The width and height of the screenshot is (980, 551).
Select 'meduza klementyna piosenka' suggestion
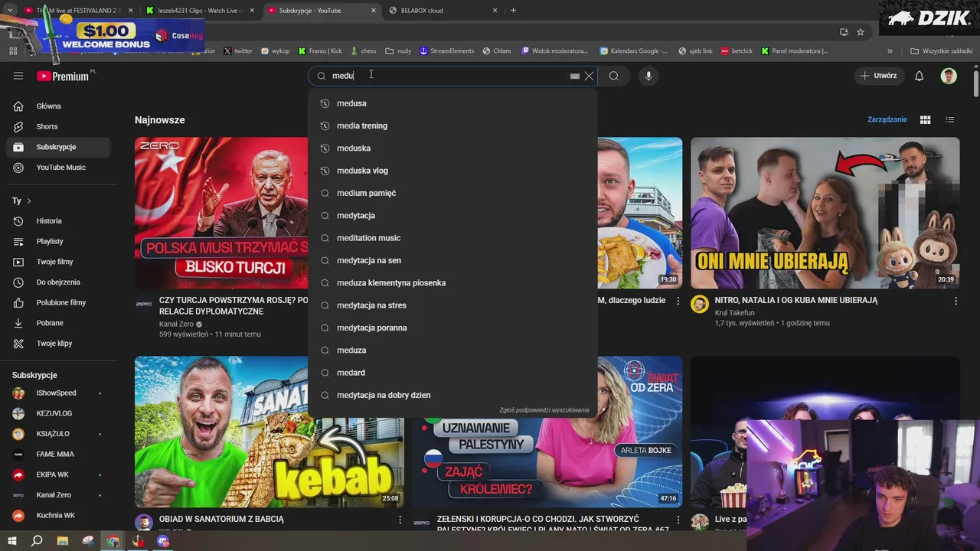(x=452, y=283)
